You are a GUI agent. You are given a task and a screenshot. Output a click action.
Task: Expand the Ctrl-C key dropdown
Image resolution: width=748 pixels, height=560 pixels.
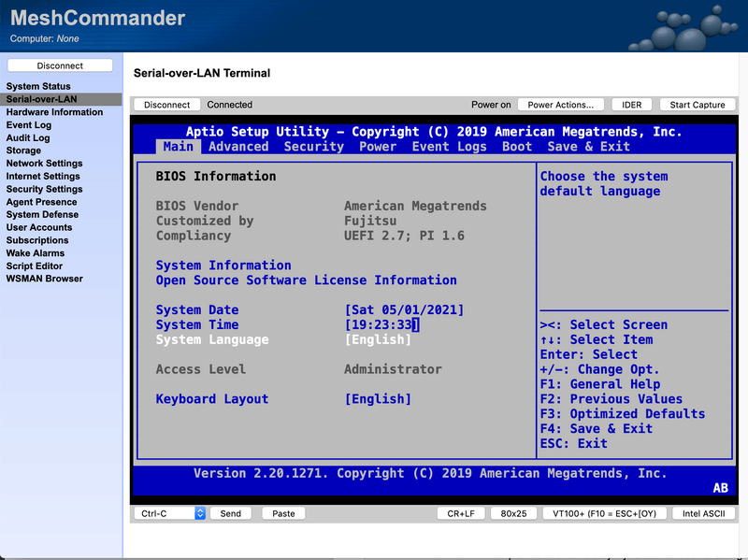click(170, 513)
